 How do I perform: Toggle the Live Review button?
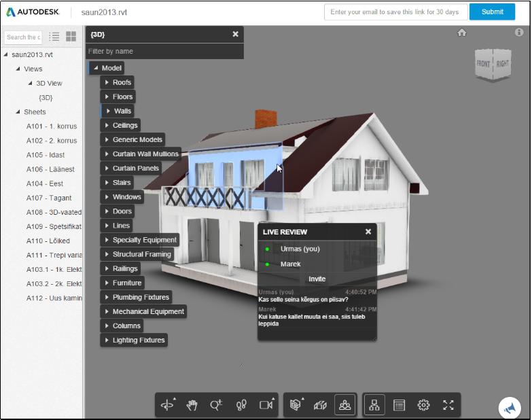click(345, 405)
